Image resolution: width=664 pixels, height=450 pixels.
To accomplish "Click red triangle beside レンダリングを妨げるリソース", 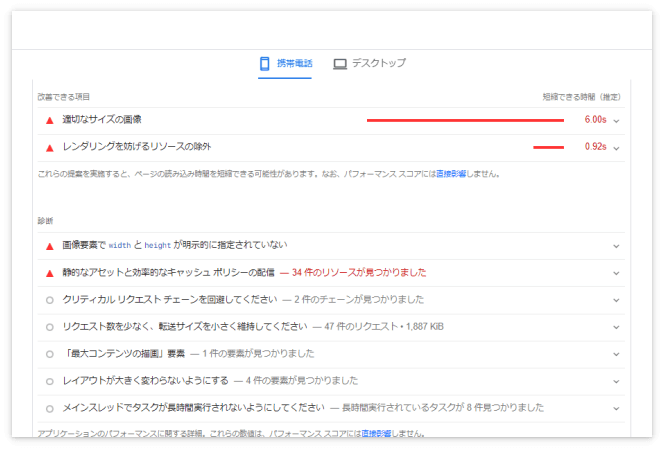I will pos(50,148).
